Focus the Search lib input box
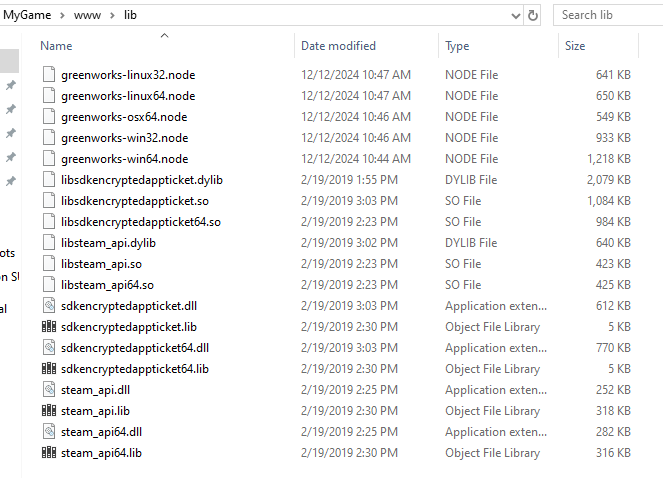Viewport: 663px width, 478px height. coord(609,15)
